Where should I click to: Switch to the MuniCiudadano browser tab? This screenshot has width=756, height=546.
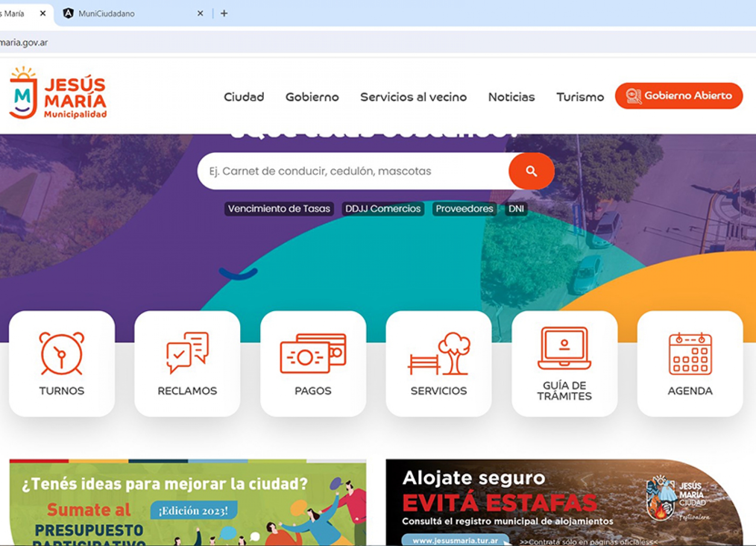(x=106, y=13)
